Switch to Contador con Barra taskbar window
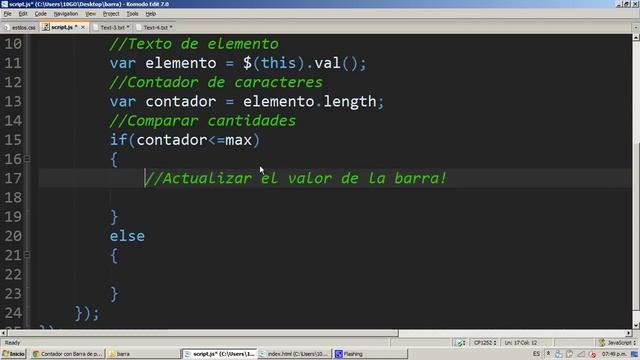 (67, 354)
